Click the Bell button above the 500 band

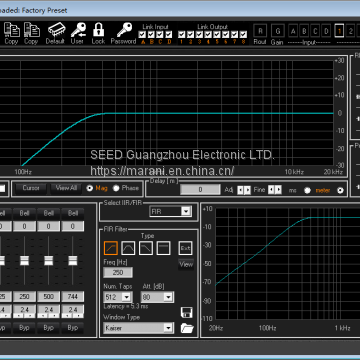49,213
